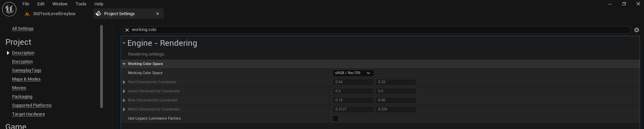Restore down the editor window
The image size is (644, 129).
(624, 4)
